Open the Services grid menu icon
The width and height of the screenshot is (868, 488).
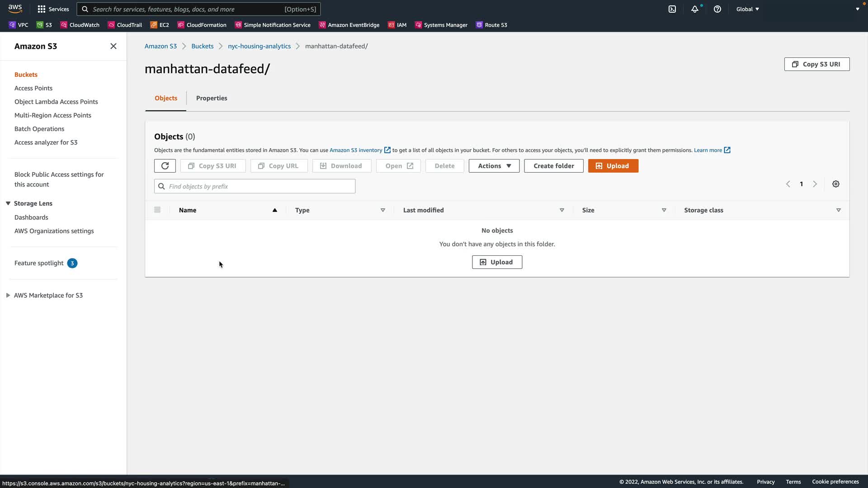click(x=42, y=9)
